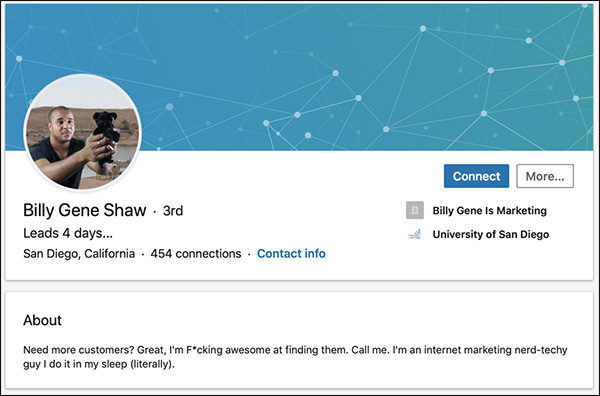
Task: Click the About summary paragraph text
Action: point(295,357)
